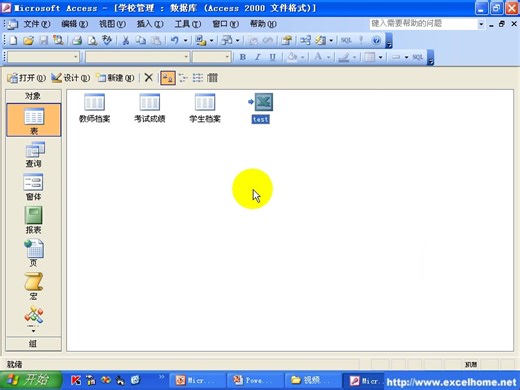The width and height of the screenshot is (520, 390).
Task: Open the 窗体 objects category
Action: point(34,187)
